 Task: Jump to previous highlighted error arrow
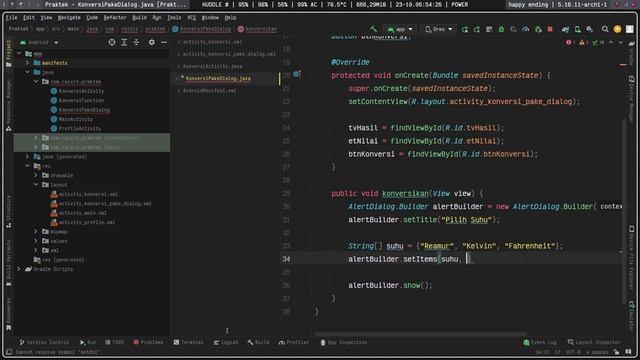(611, 42)
